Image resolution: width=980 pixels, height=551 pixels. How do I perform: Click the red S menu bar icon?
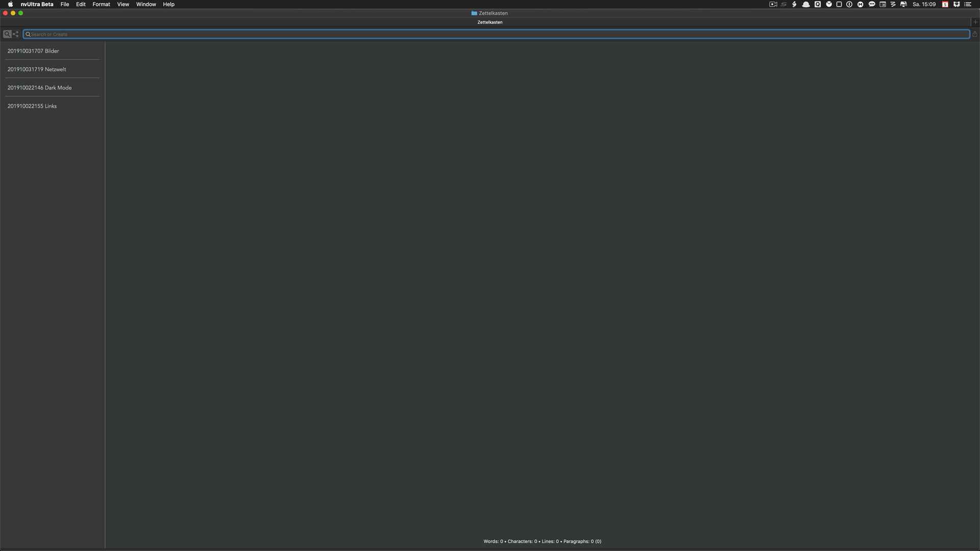pyautogui.click(x=945, y=4)
